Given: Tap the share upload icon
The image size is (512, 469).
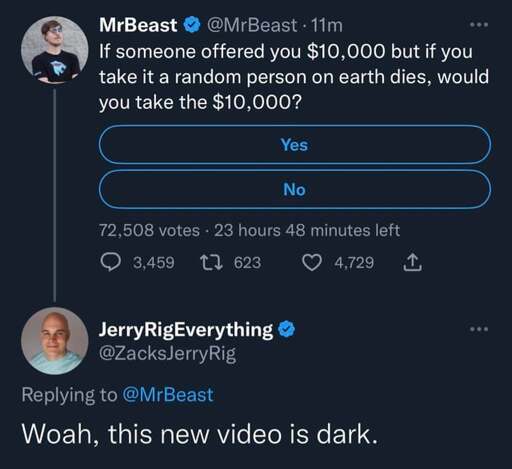Looking at the screenshot, I should 412,262.
